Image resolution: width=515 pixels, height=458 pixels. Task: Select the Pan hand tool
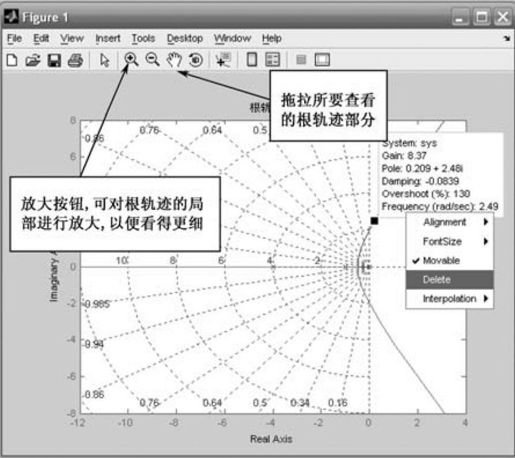click(174, 60)
